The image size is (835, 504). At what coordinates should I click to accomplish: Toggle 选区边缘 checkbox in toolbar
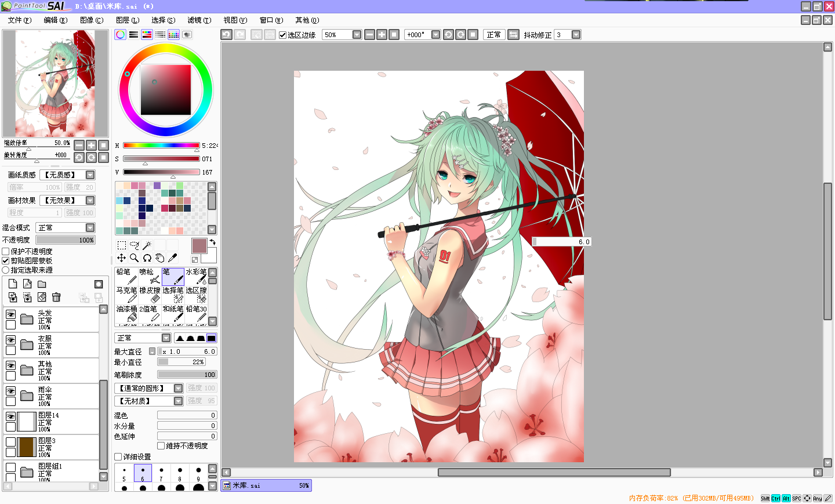[x=283, y=35]
